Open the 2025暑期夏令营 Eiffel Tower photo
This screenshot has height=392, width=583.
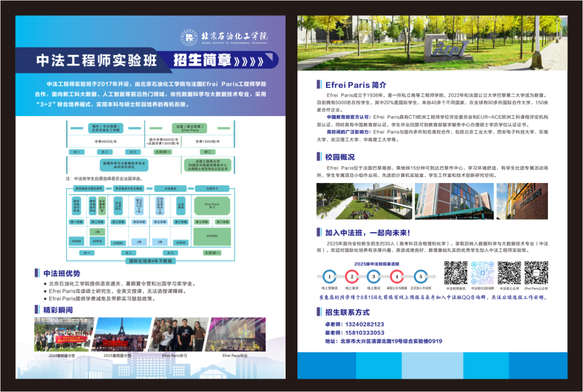(x=121, y=334)
